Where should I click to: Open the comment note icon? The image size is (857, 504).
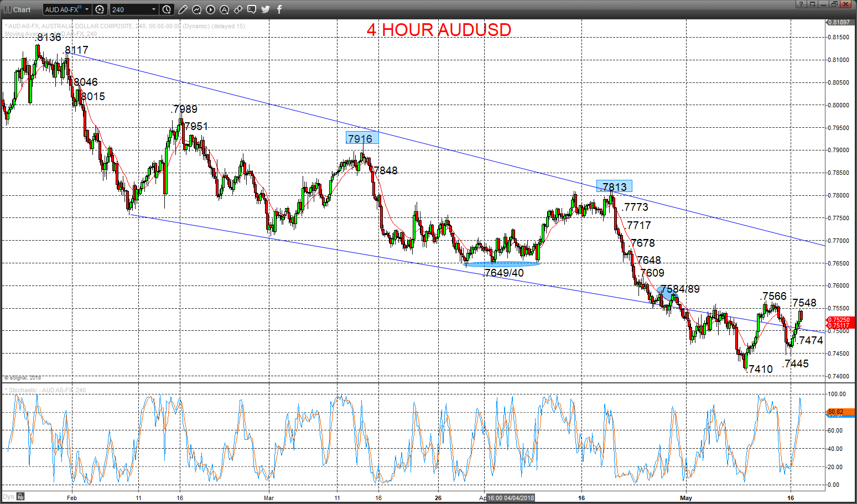[x=252, y=9]
